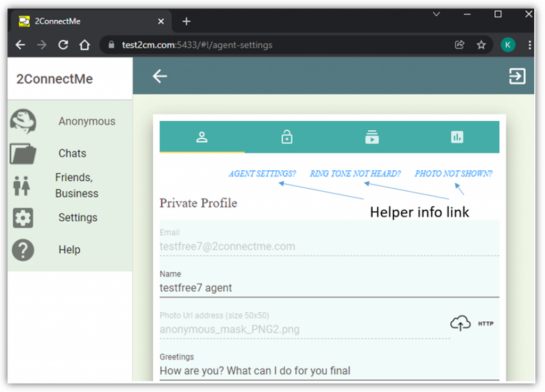The width and height of the screenshot is (545, 392).
Task: Bookmark this page with star icon
Action: (x=481, y=45)
